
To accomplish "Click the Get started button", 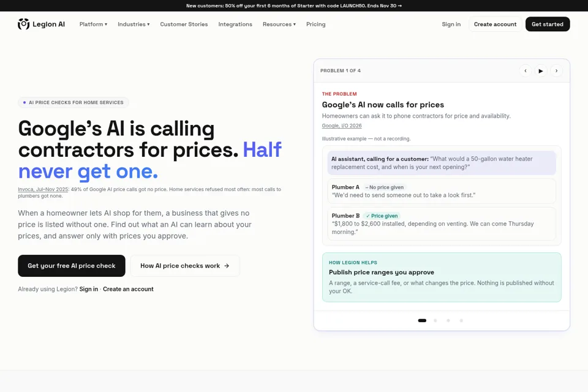I will click(548, 24).
